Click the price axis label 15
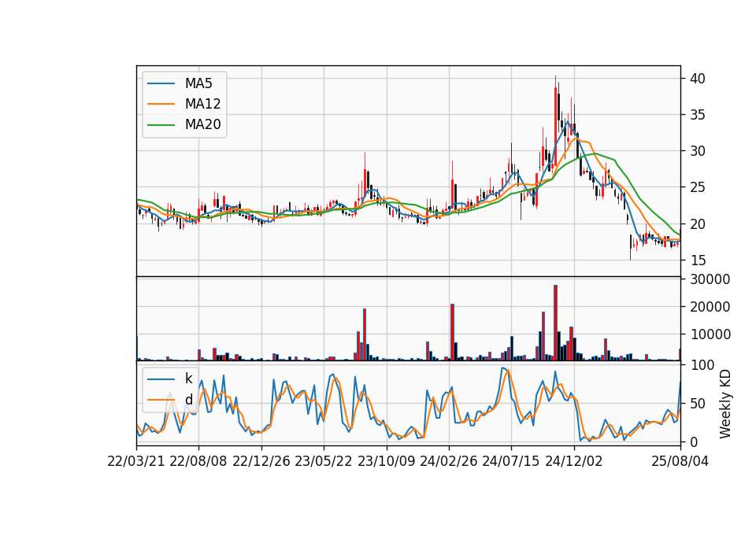This screenshot has width=756, height=543. click(697, 260)
